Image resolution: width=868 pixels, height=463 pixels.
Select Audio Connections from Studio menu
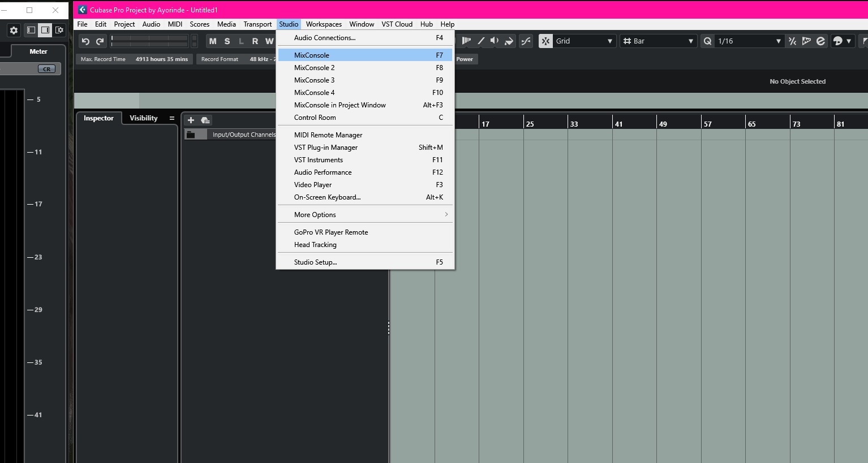pyautogui.click(x=365, y=38)
